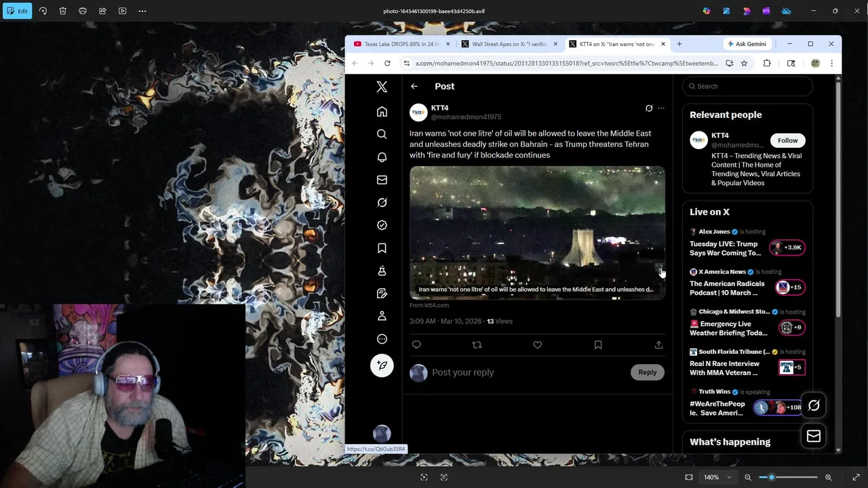Open Explore search icon in the X sidebar
This screenshot has height=488, width=868.
pyautogui.click(x=382, y=134)
